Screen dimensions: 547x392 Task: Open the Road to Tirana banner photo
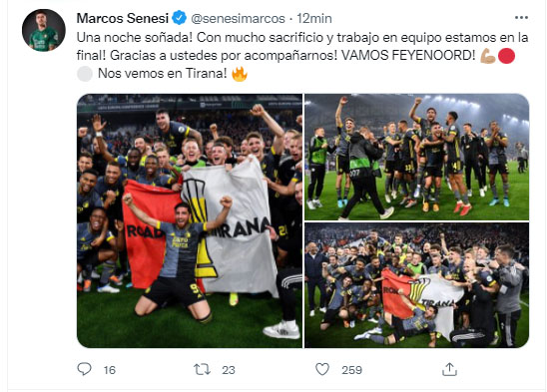coord(190,220)
